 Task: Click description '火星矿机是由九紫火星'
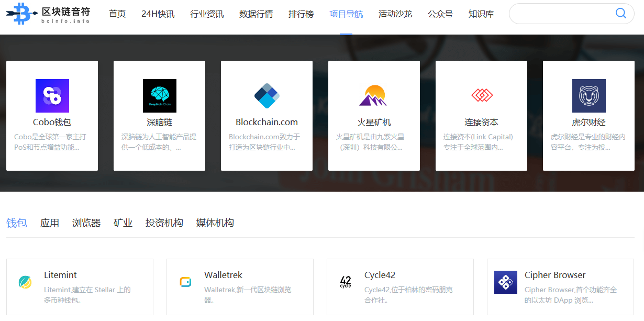pos(370,137)
